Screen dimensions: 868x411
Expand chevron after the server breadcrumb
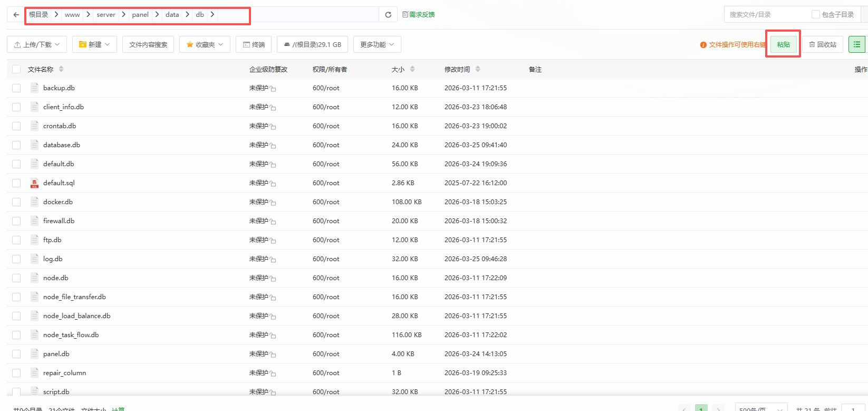click(x=123, y=15)
